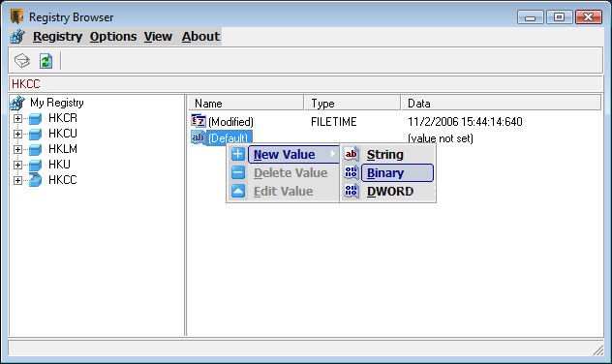
Task: Click the (Default) string value icon
Action: click(198, 137)
